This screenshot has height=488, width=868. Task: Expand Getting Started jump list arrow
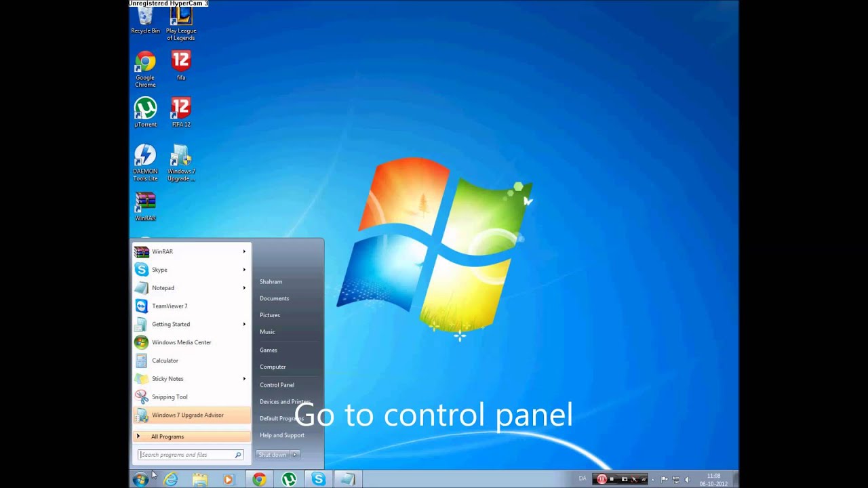pyautogui.click(x=244, y=324)
